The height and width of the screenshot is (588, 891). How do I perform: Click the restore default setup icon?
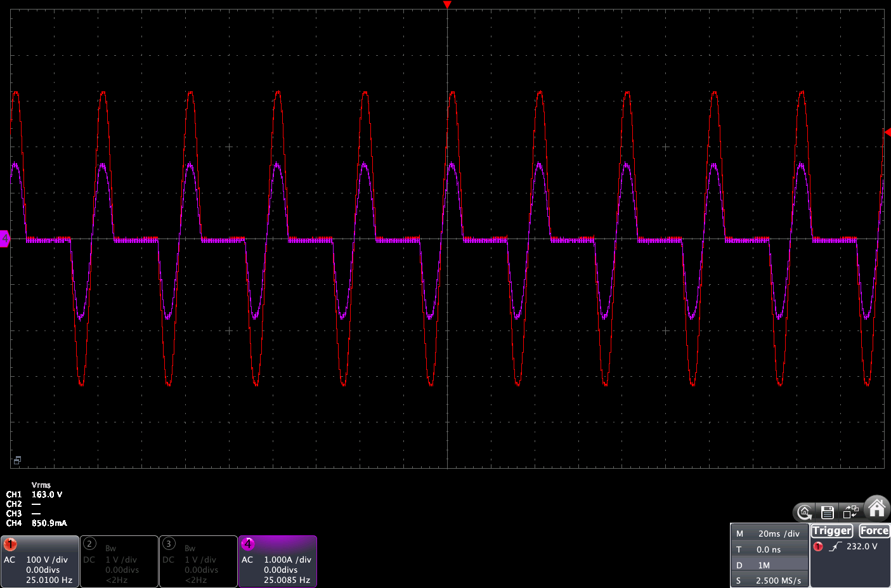pyautogui.click(x=804, y=512)
